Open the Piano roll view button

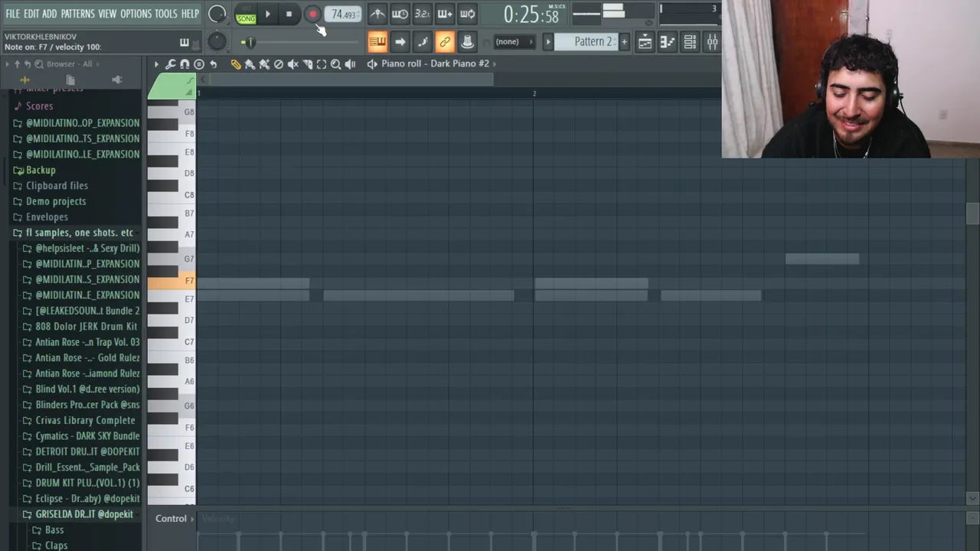click(667, 42)
